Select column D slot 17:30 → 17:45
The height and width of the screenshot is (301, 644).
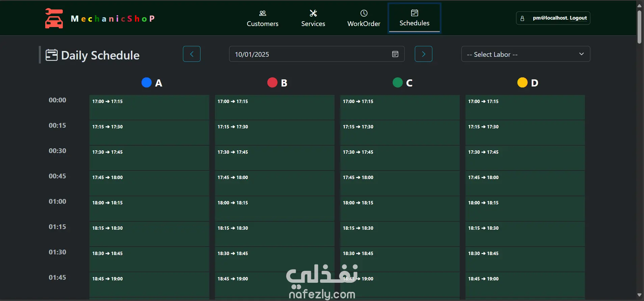point(525,158)
